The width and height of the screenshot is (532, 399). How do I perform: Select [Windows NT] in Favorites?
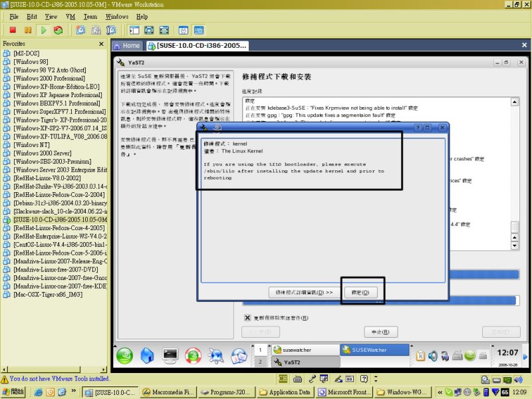31,145
